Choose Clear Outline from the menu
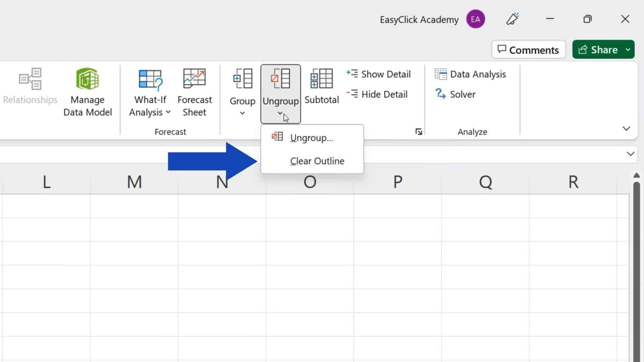The width and height of the screenshot is (644, 362). (x=317, y=161)
